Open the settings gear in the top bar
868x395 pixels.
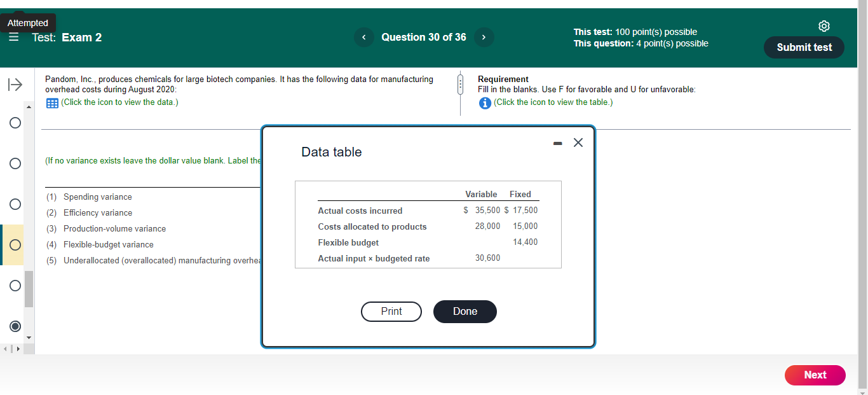pyautogui.click(x=824, y=25)
